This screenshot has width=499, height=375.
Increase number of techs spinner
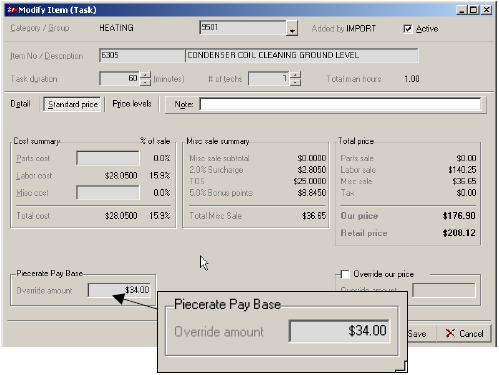tap(295, 75)
